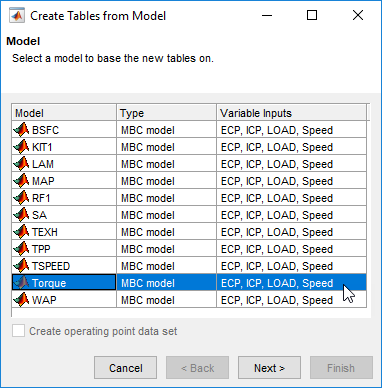The height and width of the screenshot is (388, 382).
Task: Choose the LAM model icon
Action: pos(21,164)
